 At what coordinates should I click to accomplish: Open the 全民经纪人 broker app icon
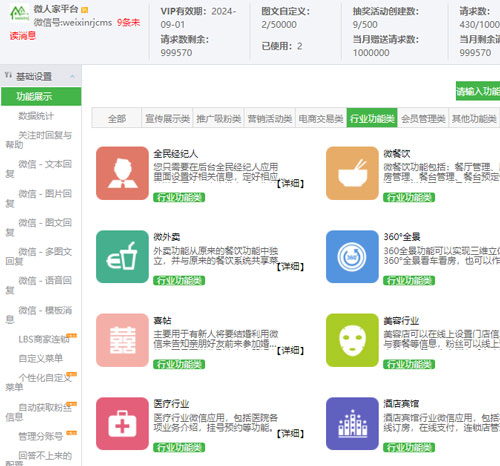click(x=122, y=173)
